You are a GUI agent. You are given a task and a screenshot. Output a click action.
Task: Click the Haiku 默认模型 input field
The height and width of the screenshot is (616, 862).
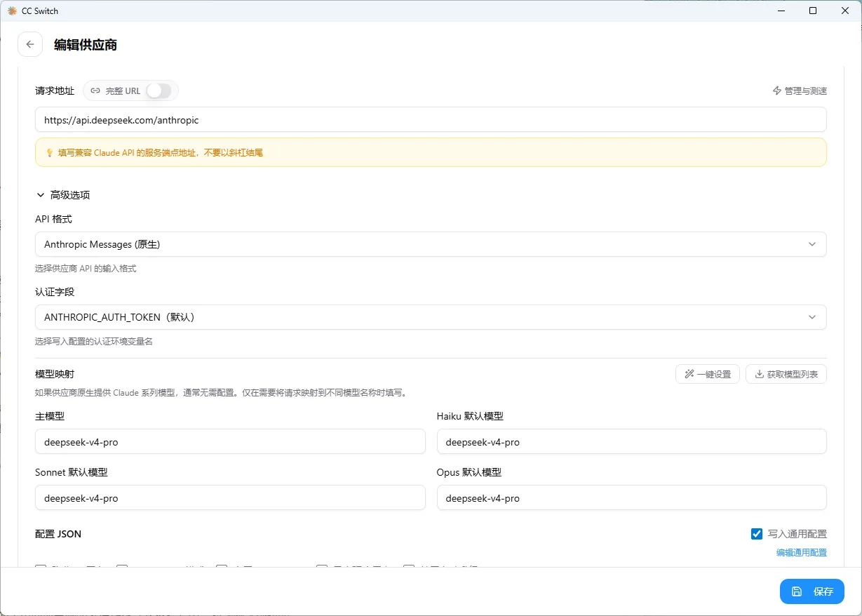point(632,441)
